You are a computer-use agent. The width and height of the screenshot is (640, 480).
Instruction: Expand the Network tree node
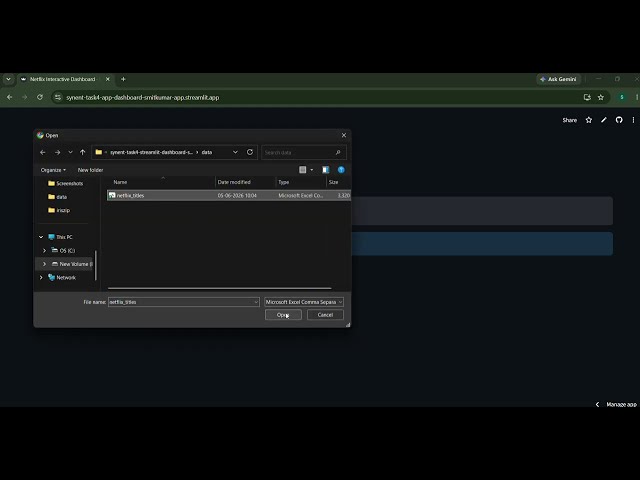coord(41,278)
